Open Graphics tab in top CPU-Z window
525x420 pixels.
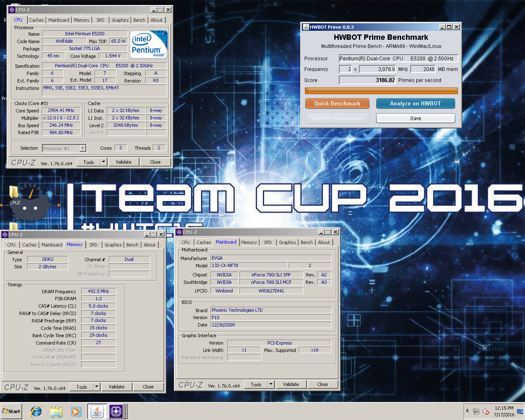(x=120, y=20)
